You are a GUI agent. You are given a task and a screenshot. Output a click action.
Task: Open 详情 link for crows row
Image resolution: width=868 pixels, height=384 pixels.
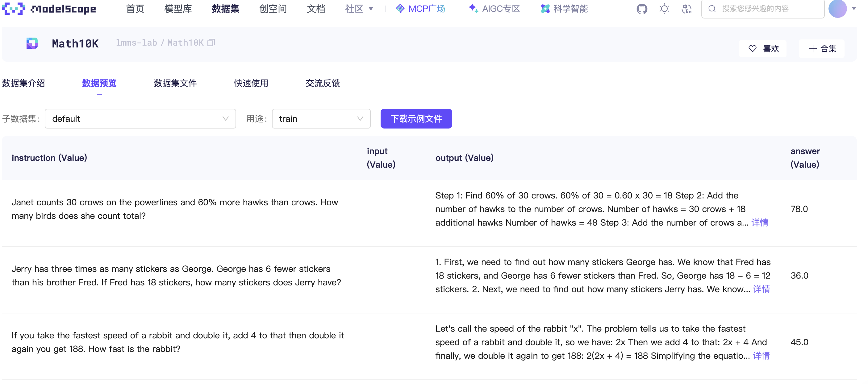pos(759,223)
